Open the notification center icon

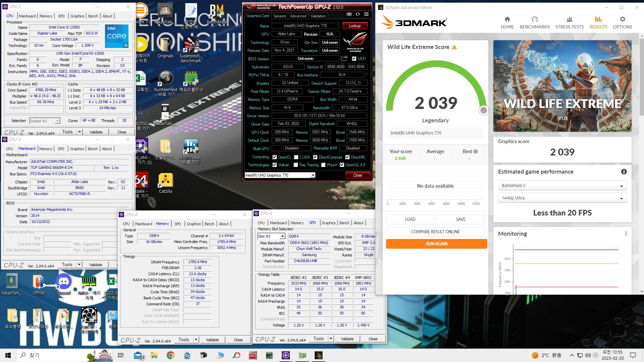[633, 355]
